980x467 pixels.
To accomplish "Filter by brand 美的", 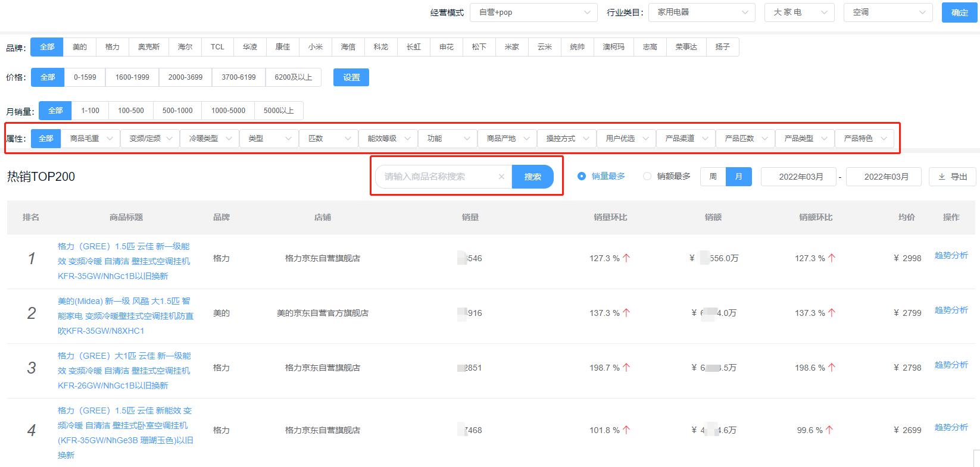I will 80,47.
